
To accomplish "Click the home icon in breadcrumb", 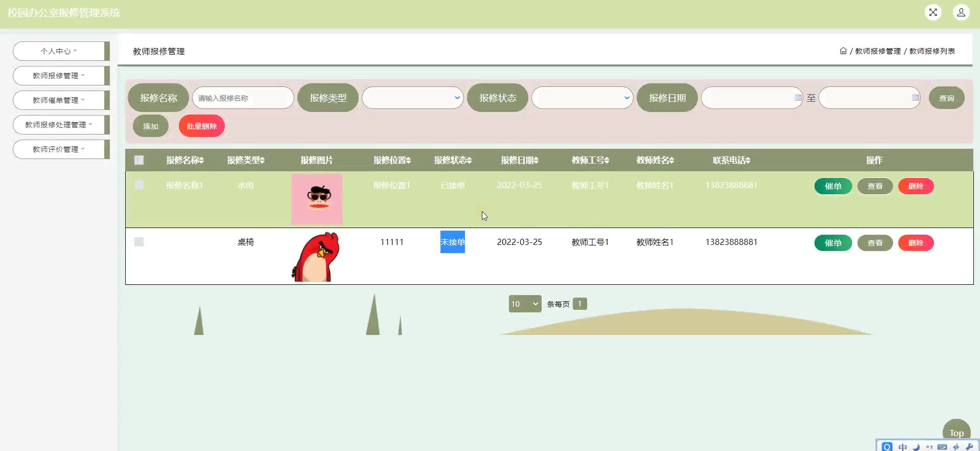I will click(x=843, y=51).
